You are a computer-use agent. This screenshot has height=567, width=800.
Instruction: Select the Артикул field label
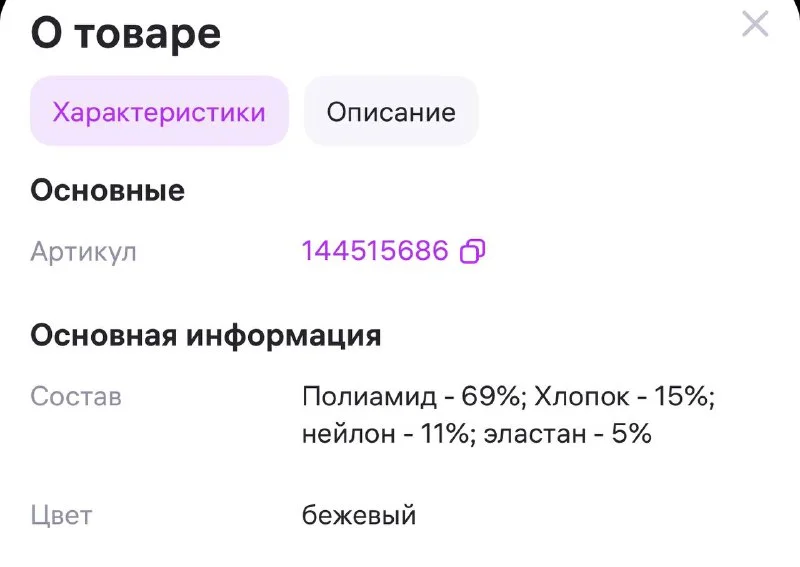pyautogui.click(x=83, y=252)
